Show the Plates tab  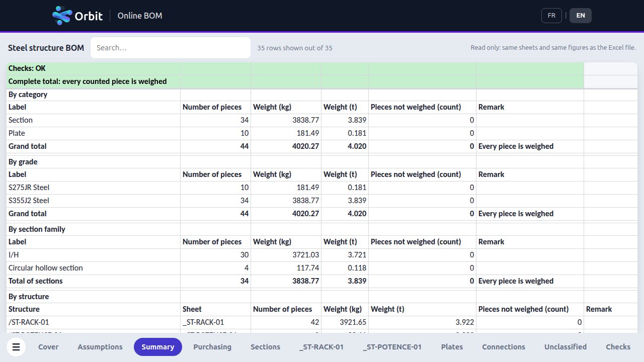pos(452,347)
